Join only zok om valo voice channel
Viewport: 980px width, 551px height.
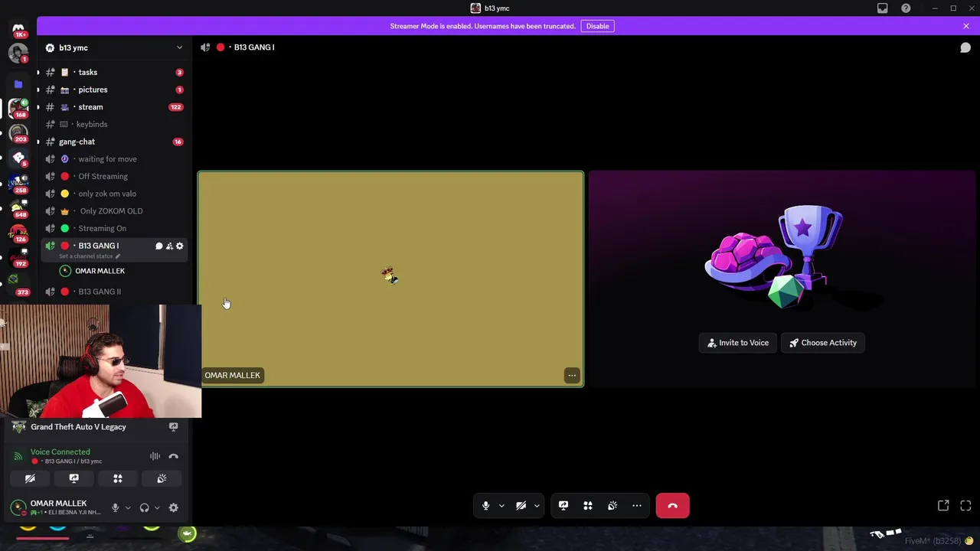114,194
